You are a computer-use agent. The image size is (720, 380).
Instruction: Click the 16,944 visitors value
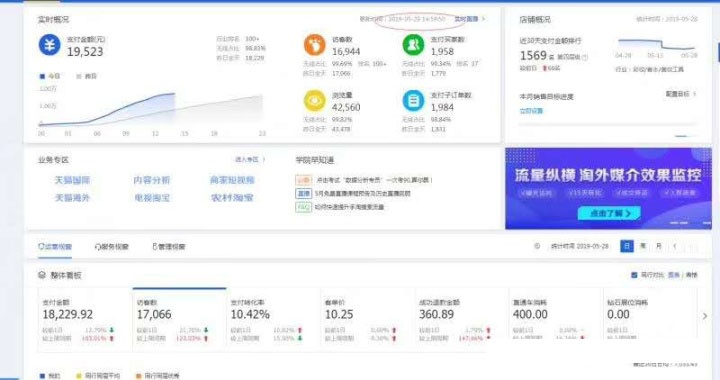[346, 52]
